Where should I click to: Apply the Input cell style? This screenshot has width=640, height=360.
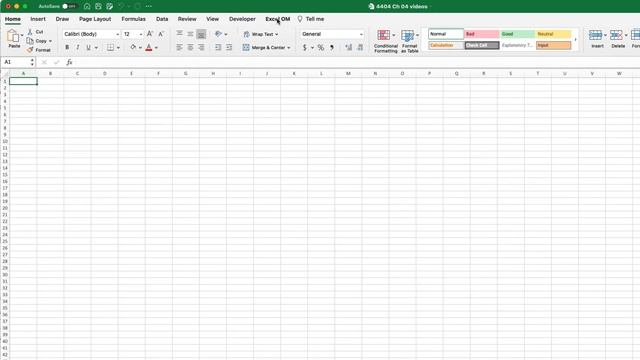click(553, 45)
